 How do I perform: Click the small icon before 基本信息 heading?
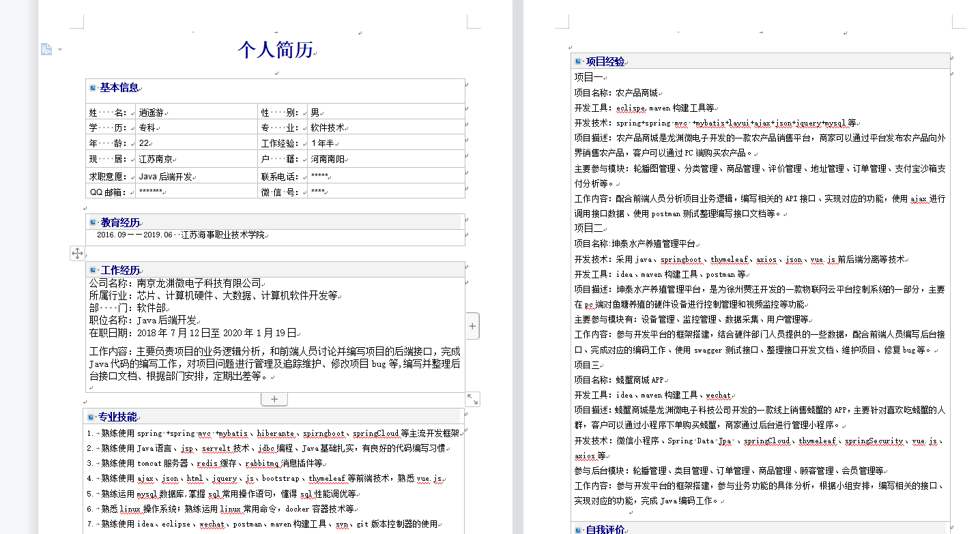pyautogui.click(x=93, y=88)
